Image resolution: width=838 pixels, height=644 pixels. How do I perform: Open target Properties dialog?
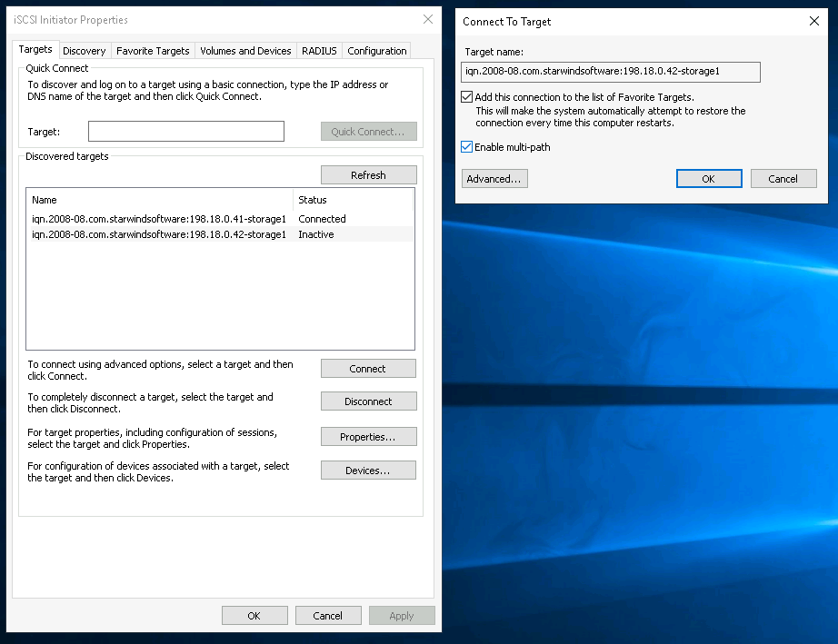pos(368,437)
